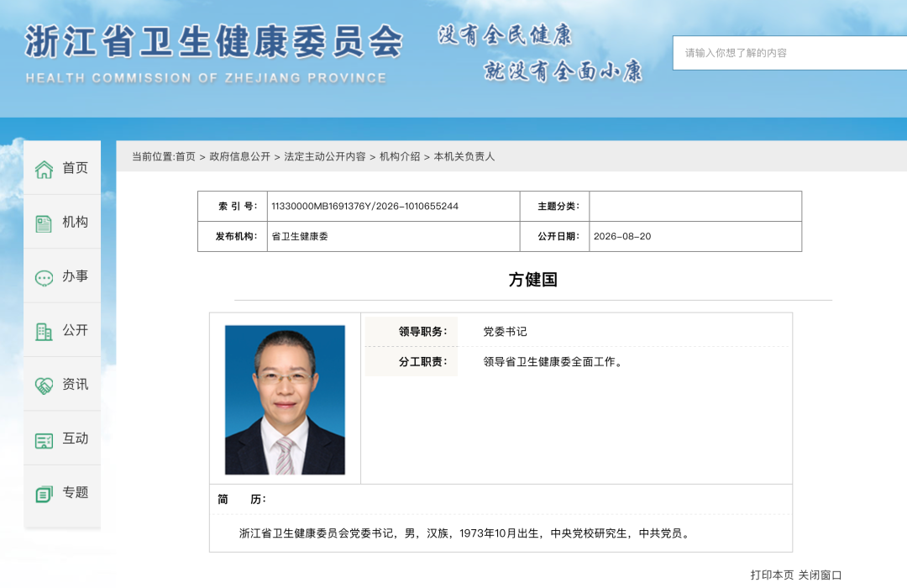Select the index number 11330000MB1691376Y/2026-1010655244
Viewport: 907px width, 588px height.
pos(365,206)
